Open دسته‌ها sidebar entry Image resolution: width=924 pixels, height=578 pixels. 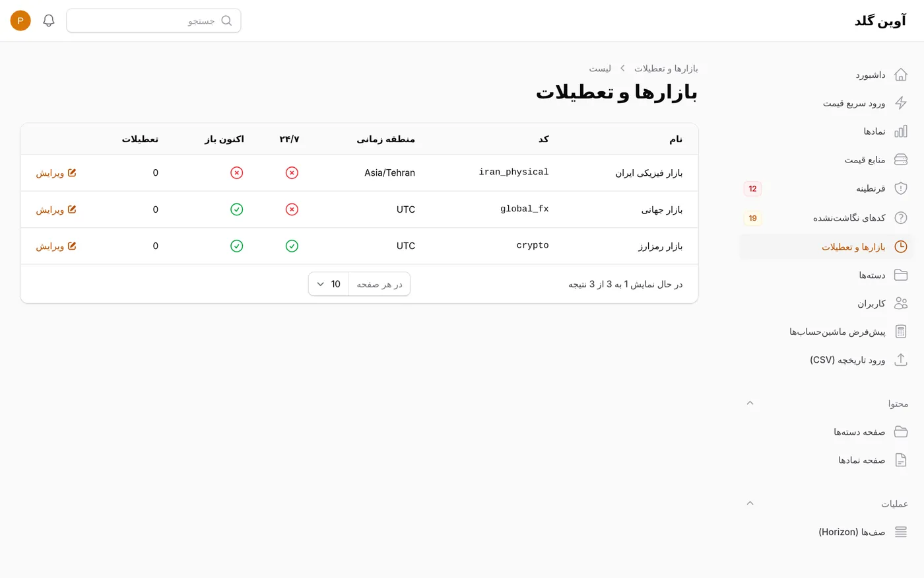(826, 275)
